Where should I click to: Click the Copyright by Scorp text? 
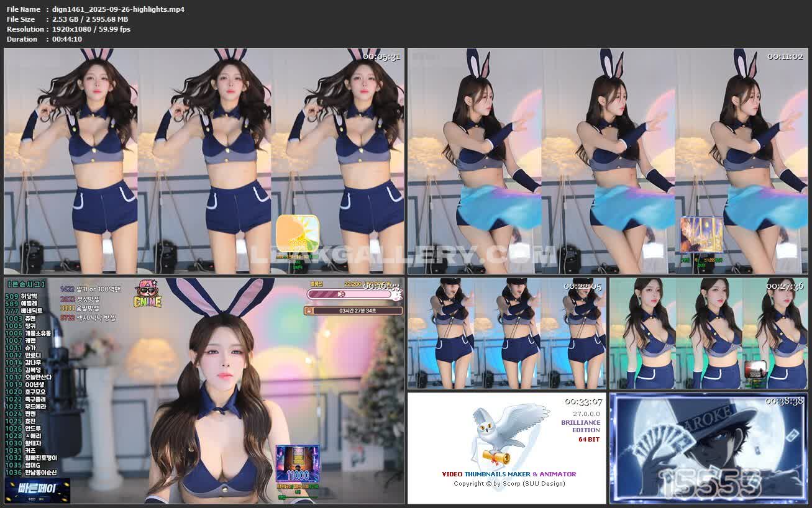(509, 483)
